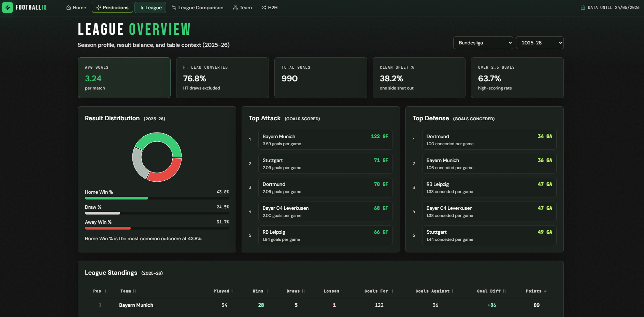
Task: Select RB Leipzig 66 GF row
Action: tap(325, 235)
